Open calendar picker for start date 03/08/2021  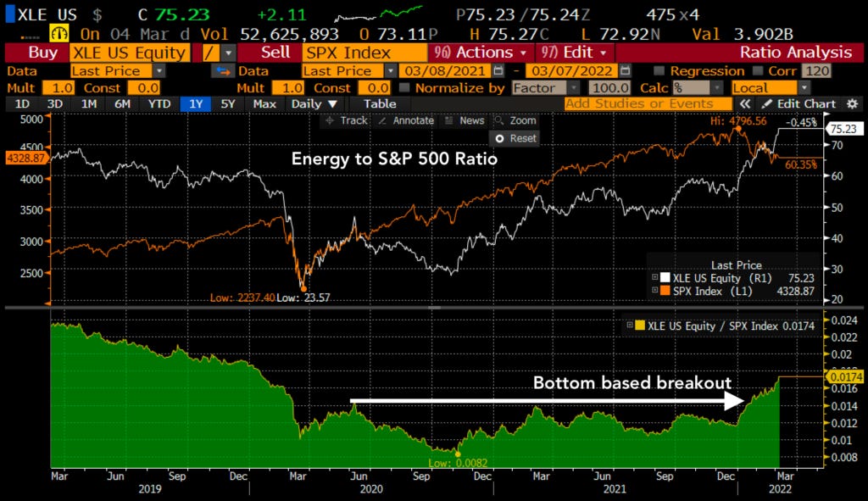click(498, 71)
